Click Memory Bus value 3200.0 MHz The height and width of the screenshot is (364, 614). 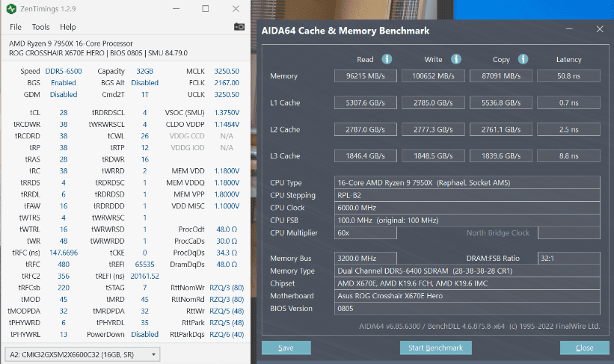click(366, 259)
